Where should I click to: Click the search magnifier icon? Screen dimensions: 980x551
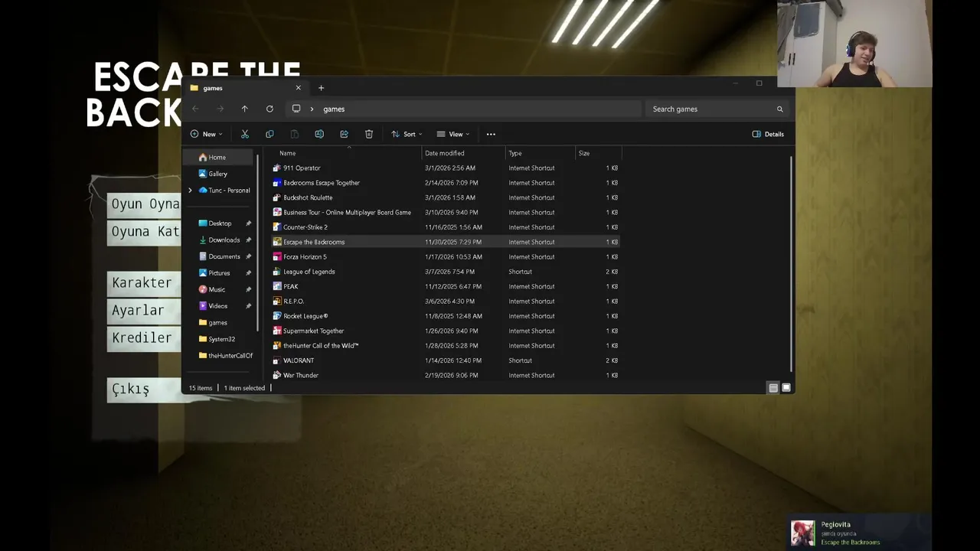coord(780,109)
